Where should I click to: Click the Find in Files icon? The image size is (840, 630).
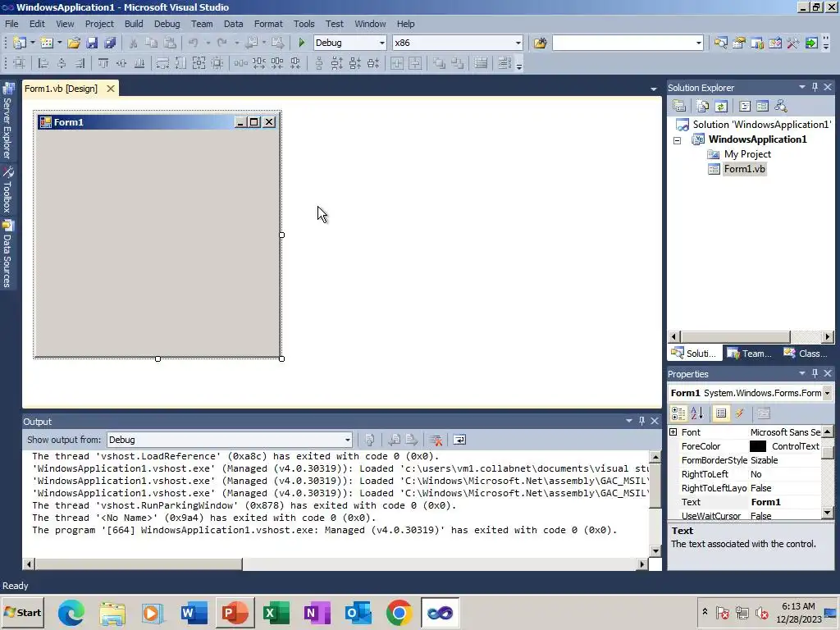pyautogui.click(x=540, y=43)
